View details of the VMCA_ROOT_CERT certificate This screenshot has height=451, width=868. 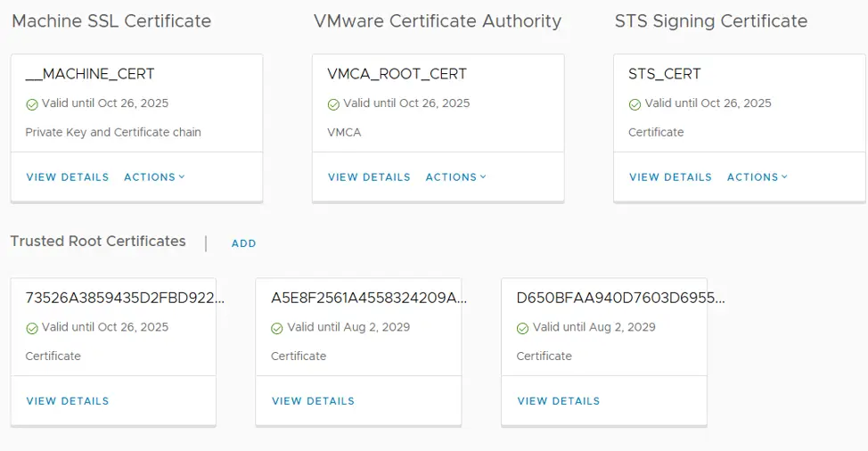tap(369, 177)
